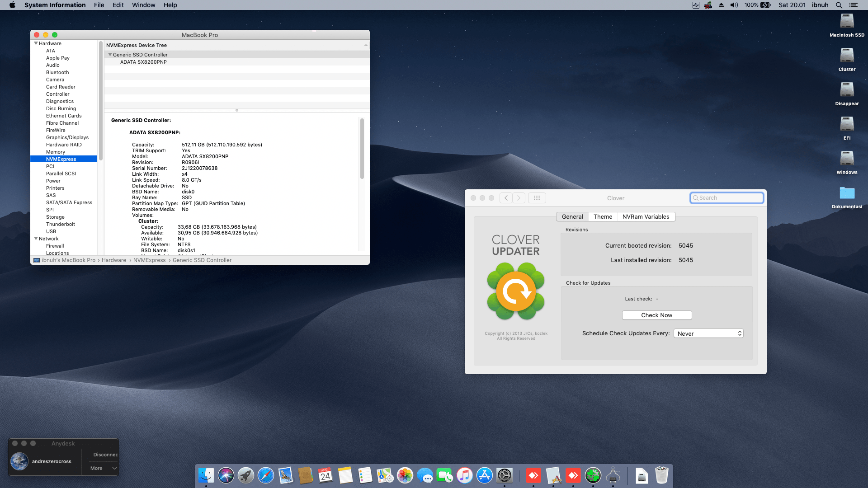Collapse Generic SSD Controller tree row
Screen dimensions: 868x488
[110, 55]
